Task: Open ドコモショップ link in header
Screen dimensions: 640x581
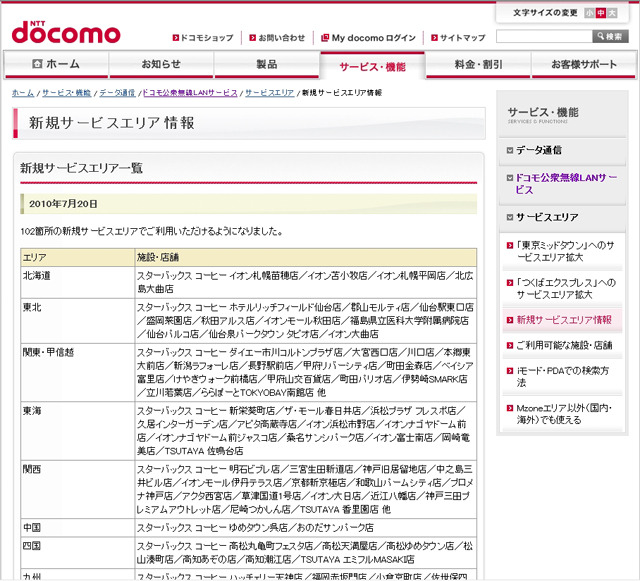Action: [207, 38]
